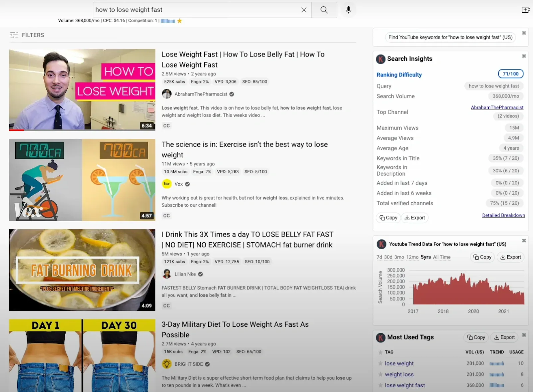Click the search magnifying glass icon
The width and height of the screenshot is (533, 392).
pyautogui.click(x=324, y=10)
